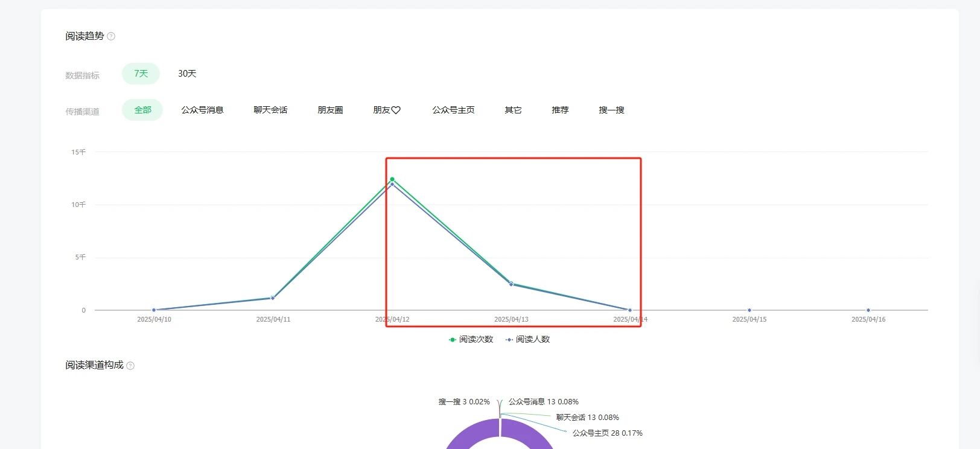Click the 2025/04/10 axis label
The height and width of the screenshot is (449, 980).
154,319
